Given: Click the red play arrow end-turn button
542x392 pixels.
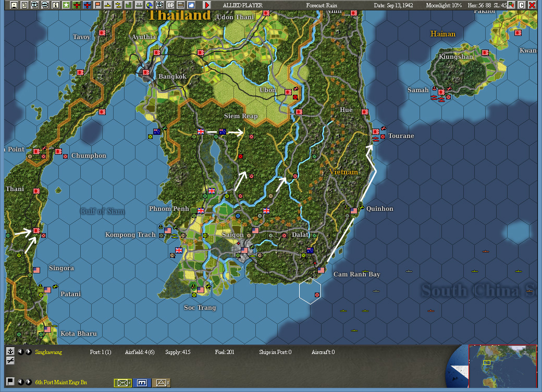Looking at the screenshot, I should click(x=207, y=5).
